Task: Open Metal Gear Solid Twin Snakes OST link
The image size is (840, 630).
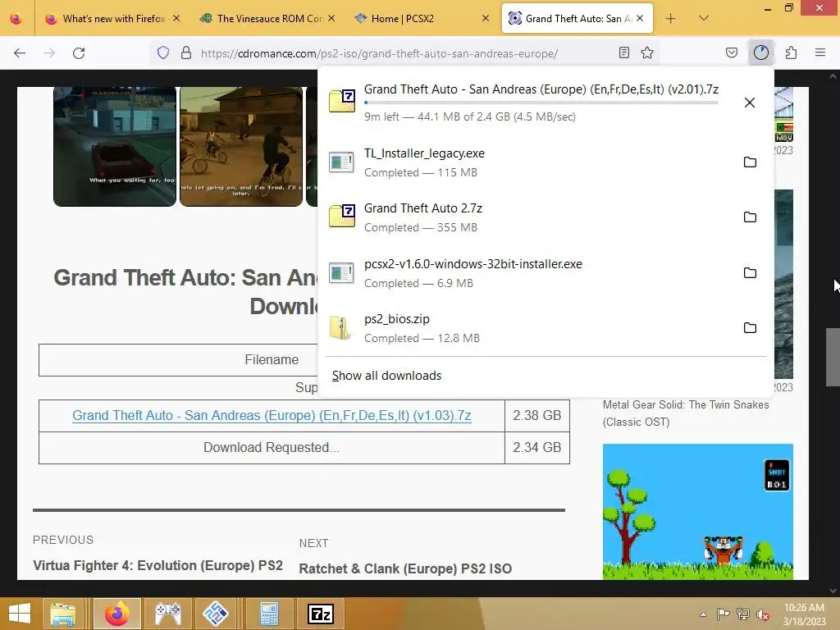Action: coord(686,413)
